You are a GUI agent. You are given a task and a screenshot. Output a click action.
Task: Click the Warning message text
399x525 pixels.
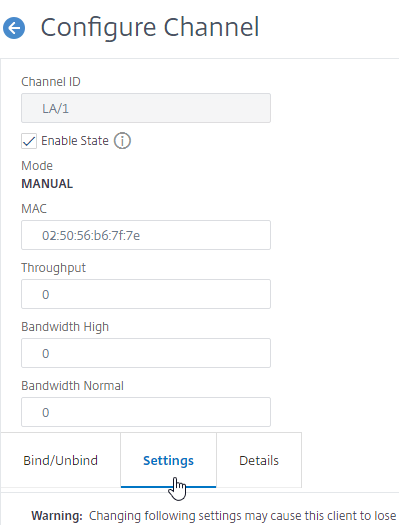point(214,516)
